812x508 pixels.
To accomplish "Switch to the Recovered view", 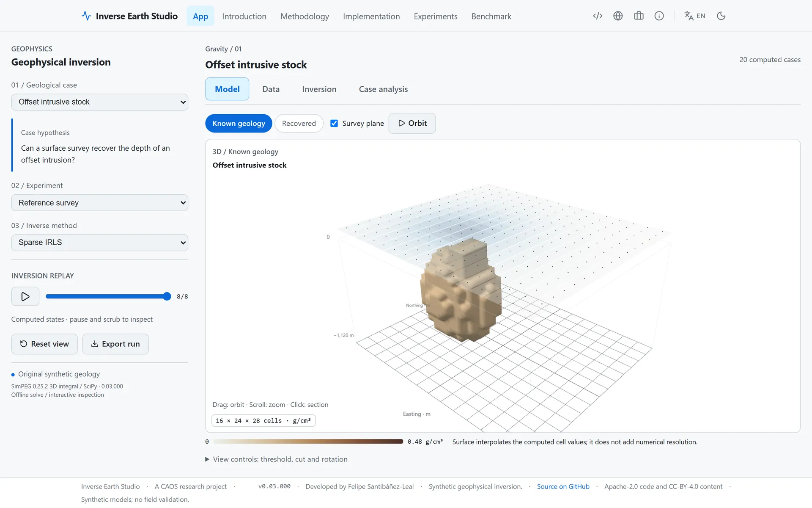I will (x=299, y=123).
